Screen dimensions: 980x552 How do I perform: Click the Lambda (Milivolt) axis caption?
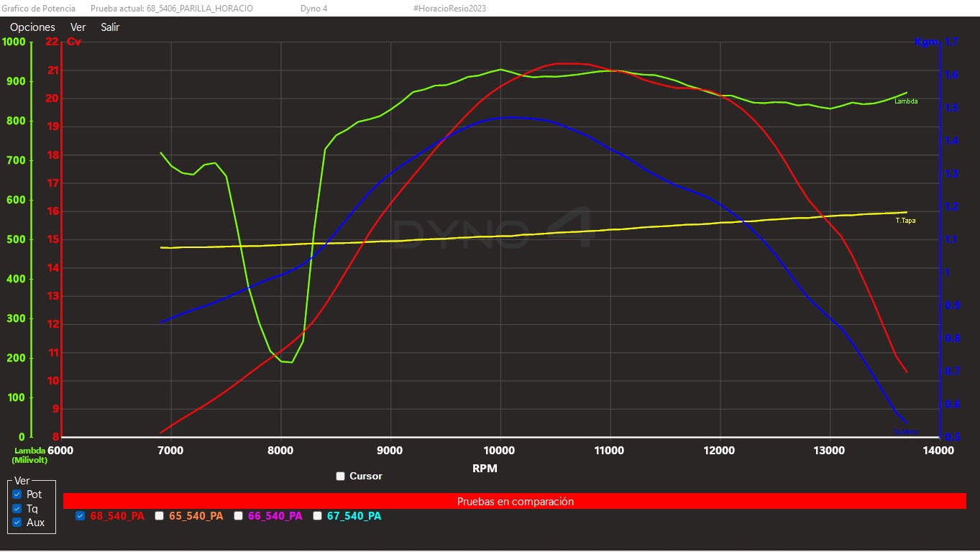29,455
